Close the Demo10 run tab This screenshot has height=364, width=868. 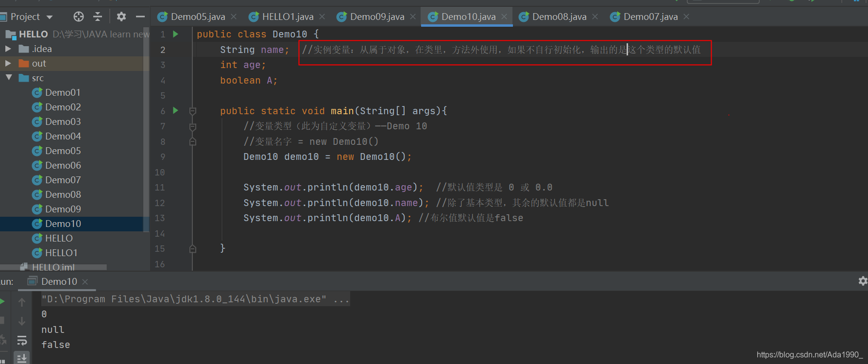85,281
